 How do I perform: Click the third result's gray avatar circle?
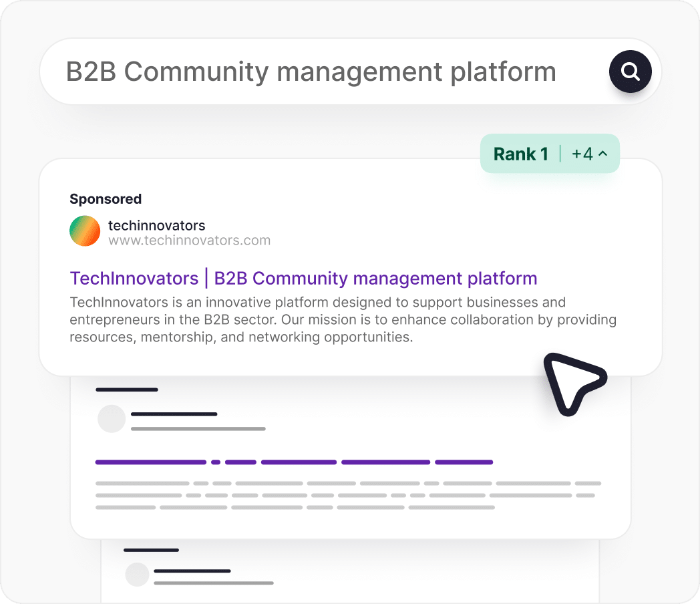(138, 575)
